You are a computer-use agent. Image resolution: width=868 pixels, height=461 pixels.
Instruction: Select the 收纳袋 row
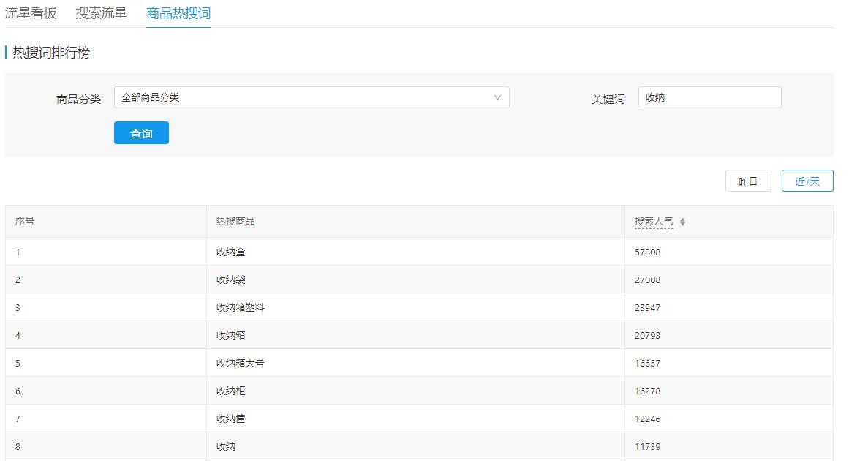230,280
